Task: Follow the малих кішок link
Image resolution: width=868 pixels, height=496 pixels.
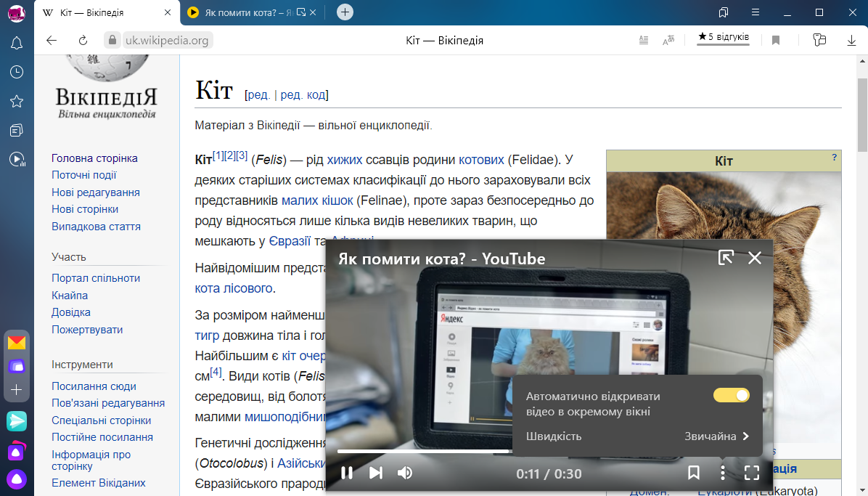Action: coord(317,200)
